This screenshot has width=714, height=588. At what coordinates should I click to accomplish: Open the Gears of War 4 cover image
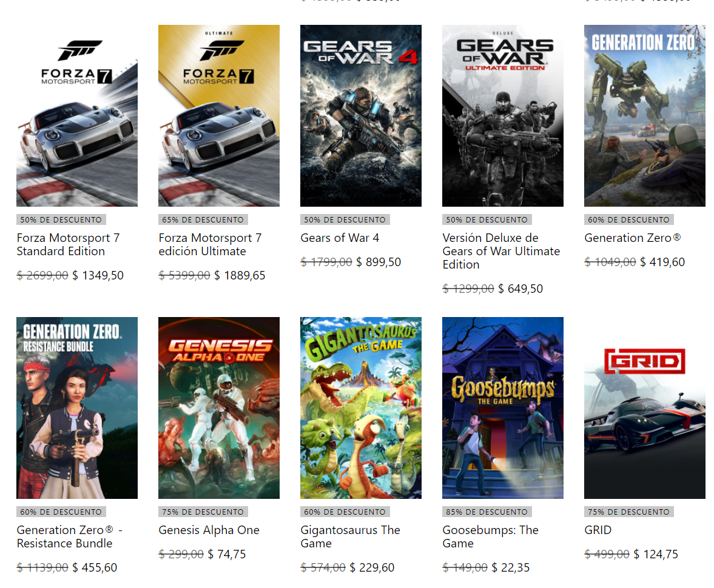[361, 115]
